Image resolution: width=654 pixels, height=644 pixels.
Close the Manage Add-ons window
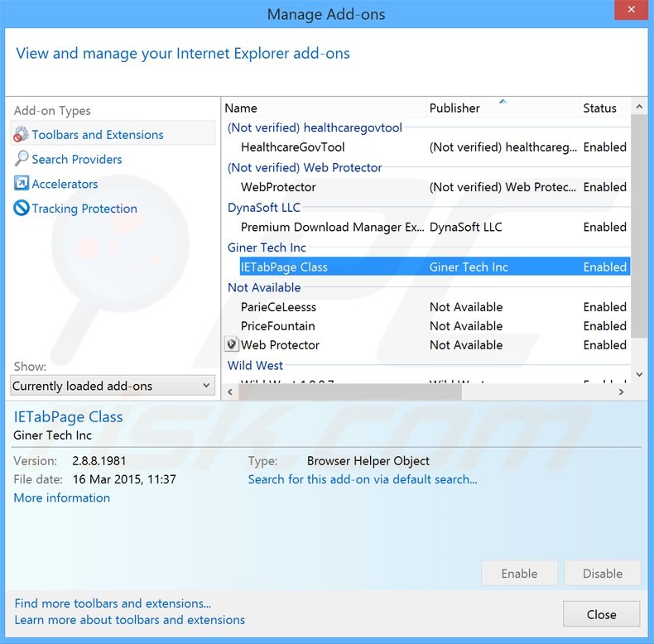click(x=631, y=9)
